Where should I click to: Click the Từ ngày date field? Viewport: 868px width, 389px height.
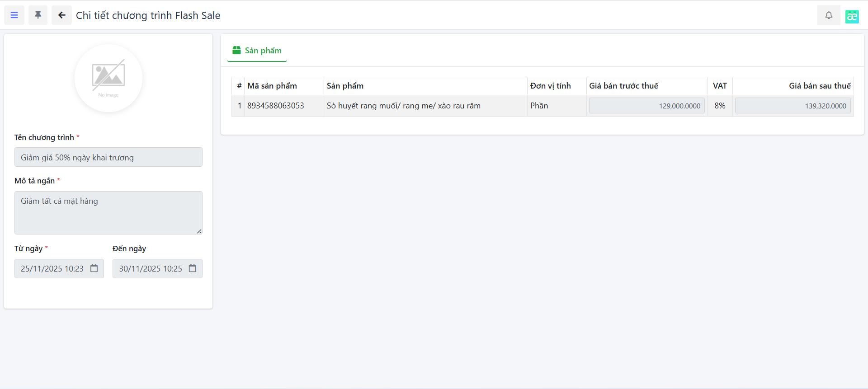52,269
